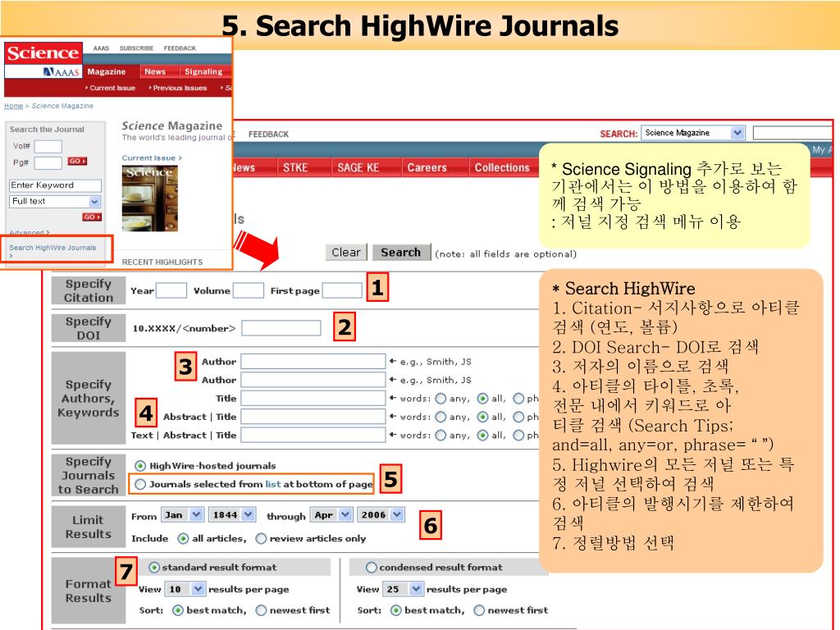The height and width of the screenshot is (630, 840).
Task: Open the News tab next to Magazine
Action: 155,72
